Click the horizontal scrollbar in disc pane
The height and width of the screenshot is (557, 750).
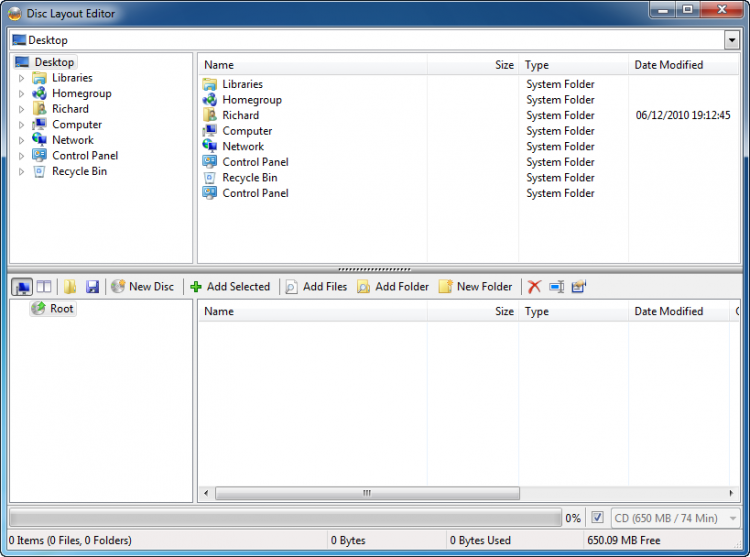(x=367, y=493)
